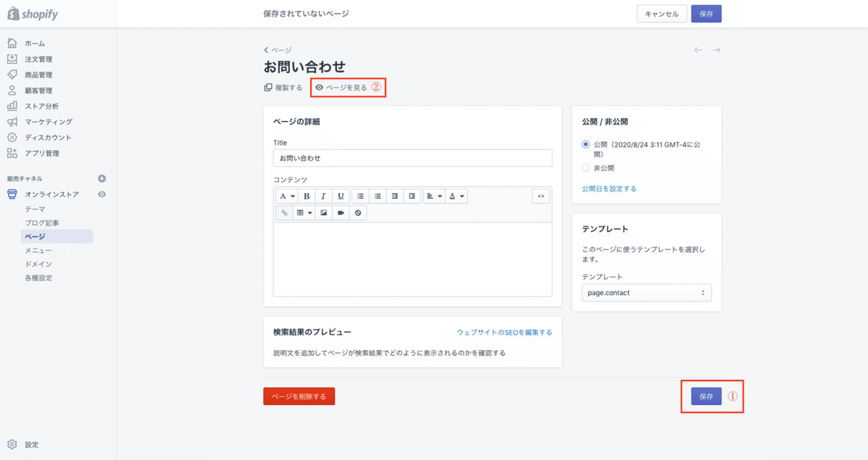Insert an image into the page content

pos(323,212)
